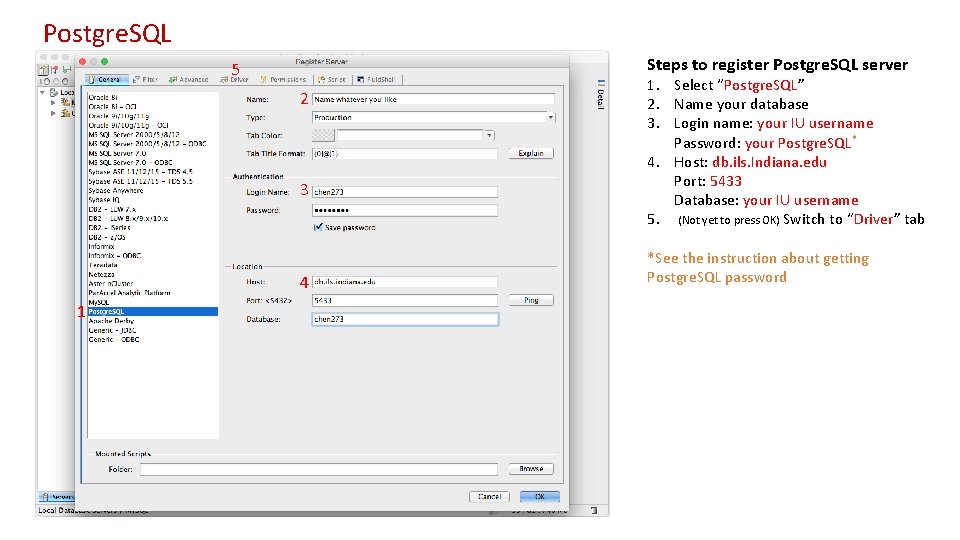This screenshot has width=960, height=540.
Task: Click the Password field
Action: [404, 211]
